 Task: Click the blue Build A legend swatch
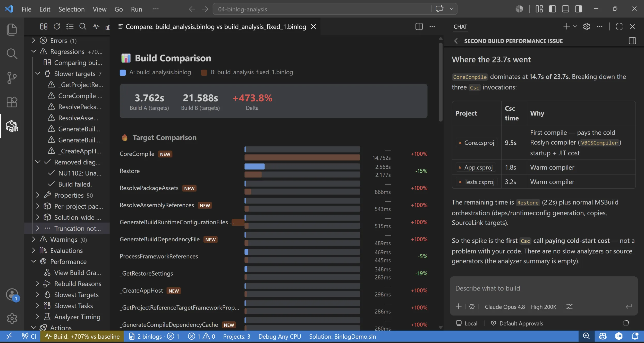click(x=123, y=72)
